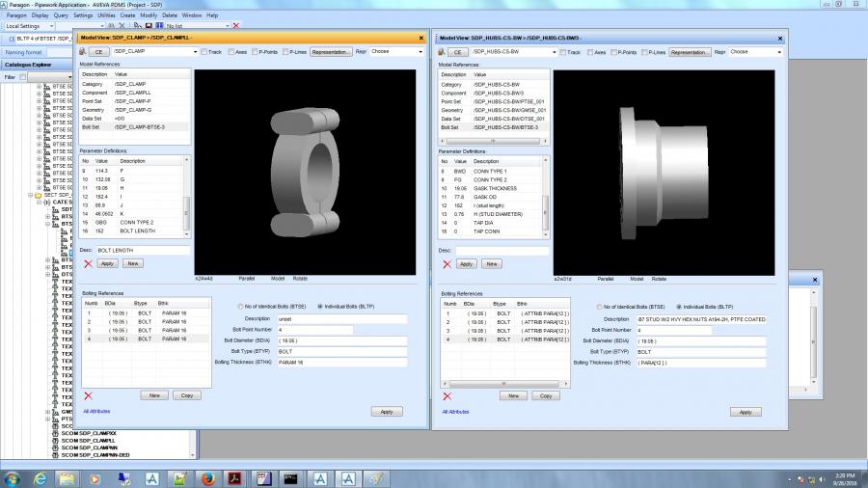
Task: Click red delete X beside SDP_HUBS parameter Apply
Action: pyautogui.click(x=447, y=264)
